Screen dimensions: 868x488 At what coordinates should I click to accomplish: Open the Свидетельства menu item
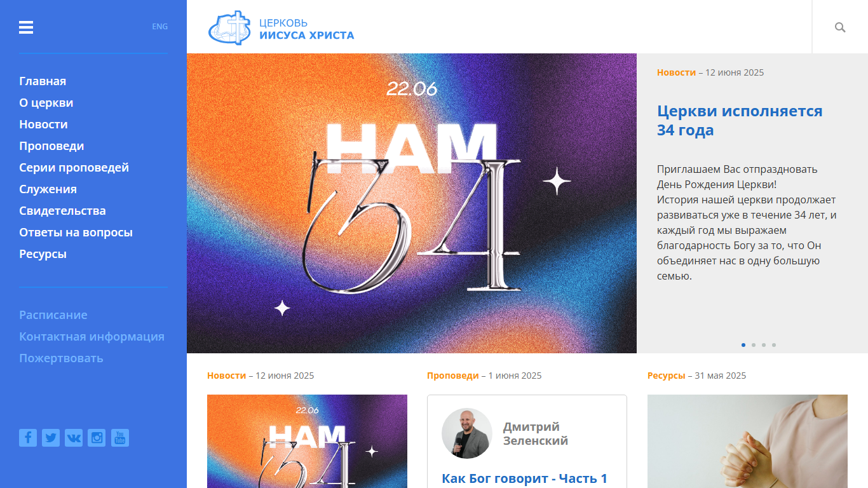click(x=62, y=211)
